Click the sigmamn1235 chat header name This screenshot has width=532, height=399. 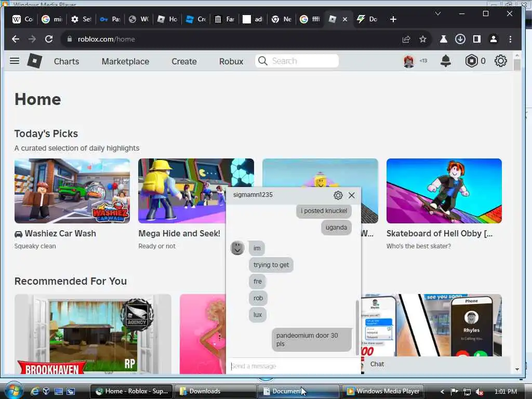point(253,195)
